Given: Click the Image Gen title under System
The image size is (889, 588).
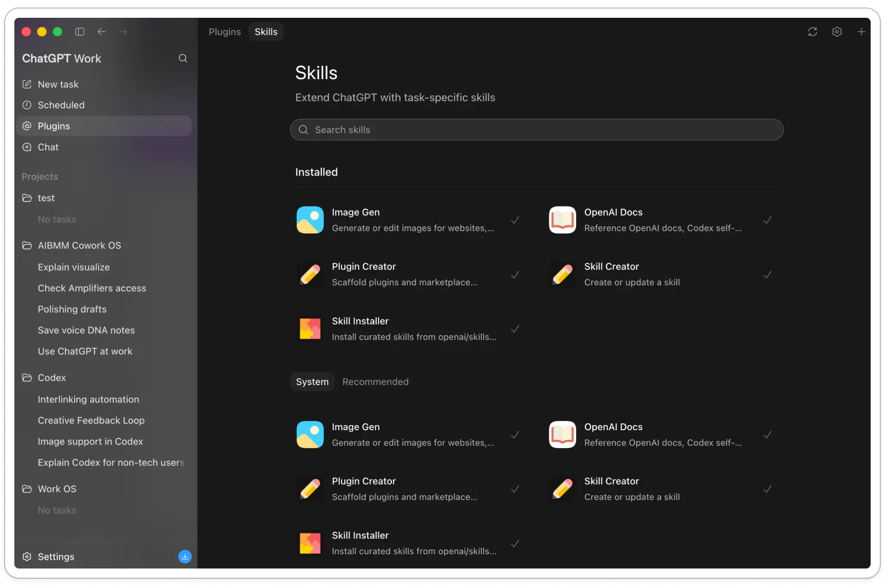Looking at the screenshot, I should 356,427.
